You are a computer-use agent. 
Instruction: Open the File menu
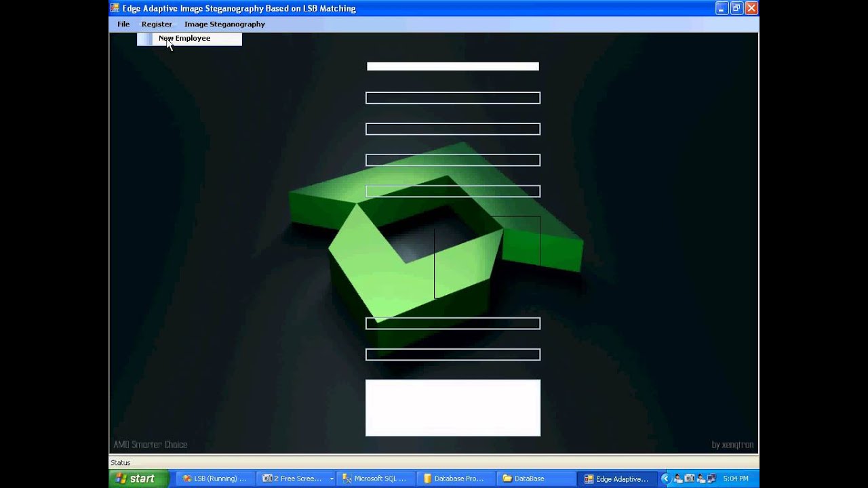coord(123,24)
